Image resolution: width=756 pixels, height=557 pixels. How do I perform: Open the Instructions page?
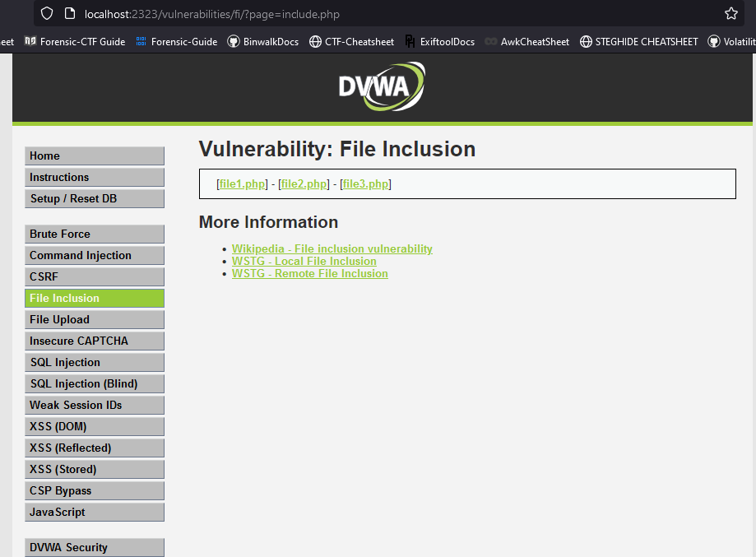[95, 177]
